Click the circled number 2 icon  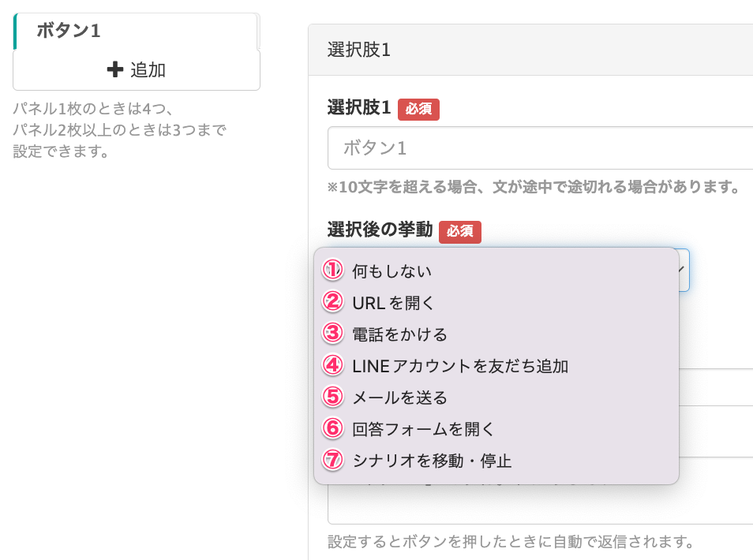pos(333,302)
